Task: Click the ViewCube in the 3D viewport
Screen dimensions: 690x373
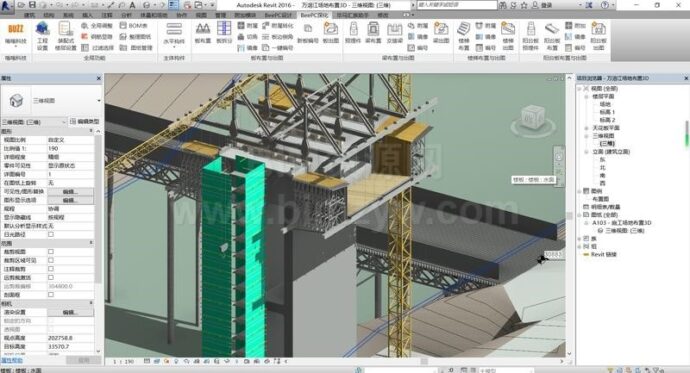Action: tap(533, 118)
